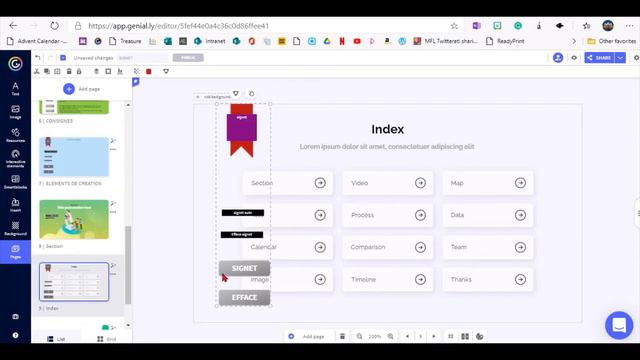
Task: Go to next page arrow
Action: [434, 336]
